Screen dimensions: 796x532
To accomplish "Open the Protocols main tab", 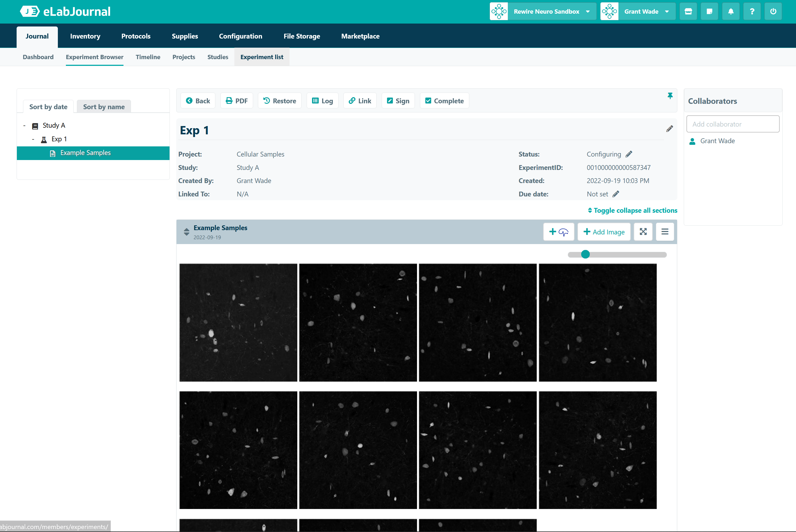I will (136, 36).
